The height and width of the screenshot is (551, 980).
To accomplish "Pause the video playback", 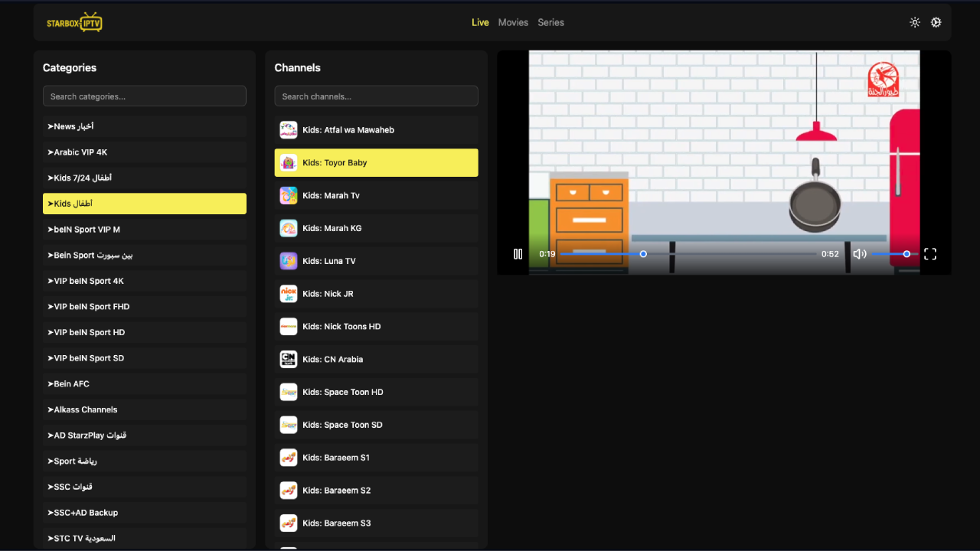I will click(x=518, y=254).
